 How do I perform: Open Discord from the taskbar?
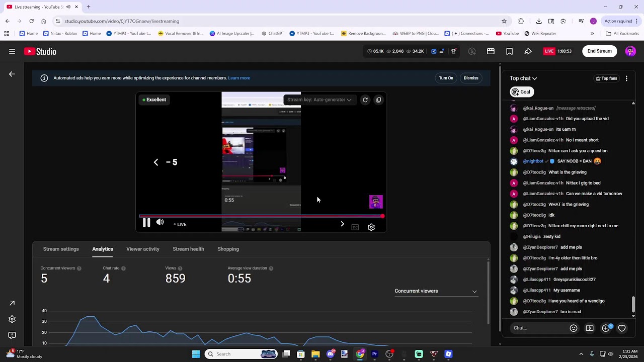point(330,354)
